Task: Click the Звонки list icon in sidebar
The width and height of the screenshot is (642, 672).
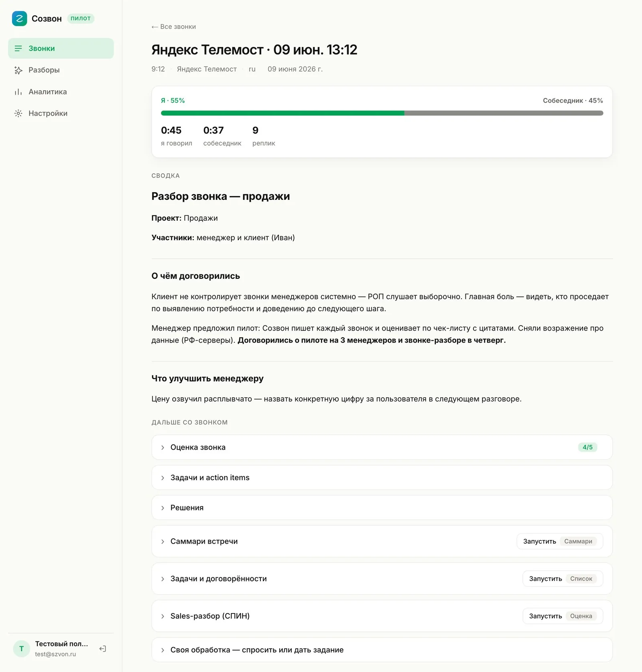Action: click(x=18, y=49)
